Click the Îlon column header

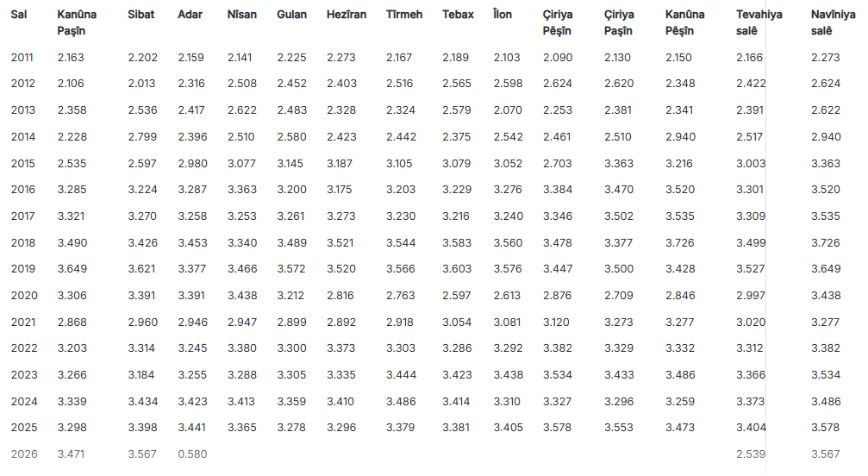point(502,15)
